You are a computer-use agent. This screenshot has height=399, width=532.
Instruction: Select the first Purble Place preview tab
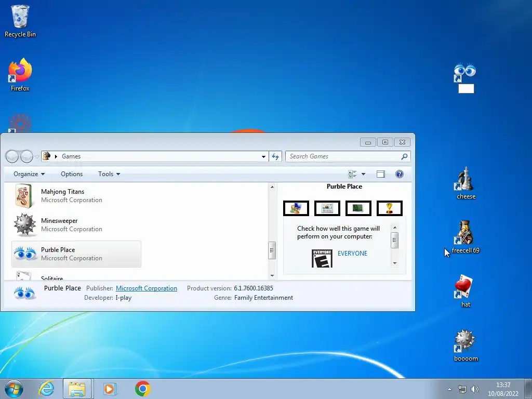point(296,208)
